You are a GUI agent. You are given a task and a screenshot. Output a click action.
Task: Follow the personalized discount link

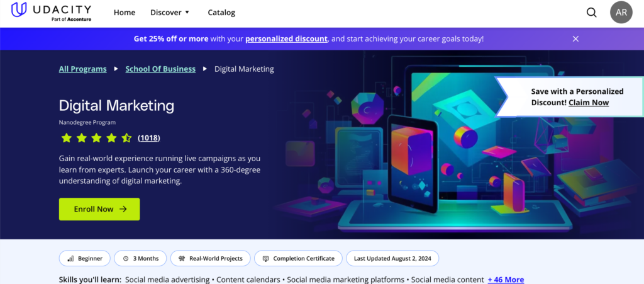[x=286, y=39]
